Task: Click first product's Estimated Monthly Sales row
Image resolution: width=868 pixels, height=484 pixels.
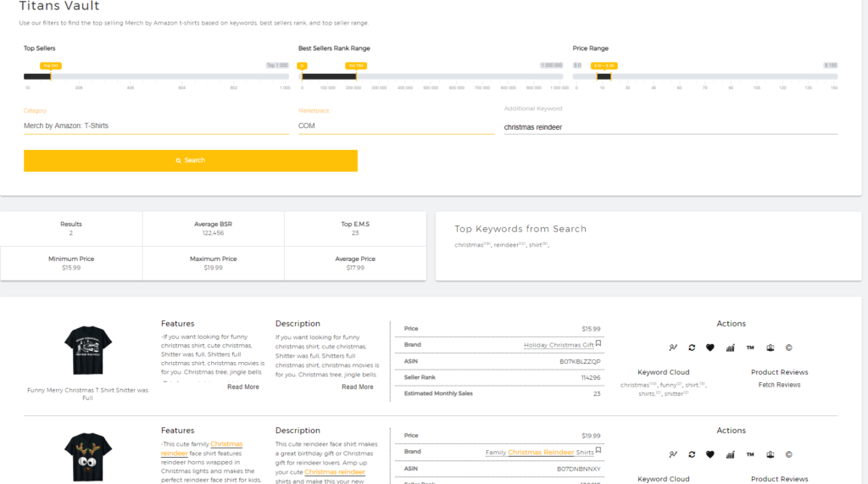Action: 499,394
